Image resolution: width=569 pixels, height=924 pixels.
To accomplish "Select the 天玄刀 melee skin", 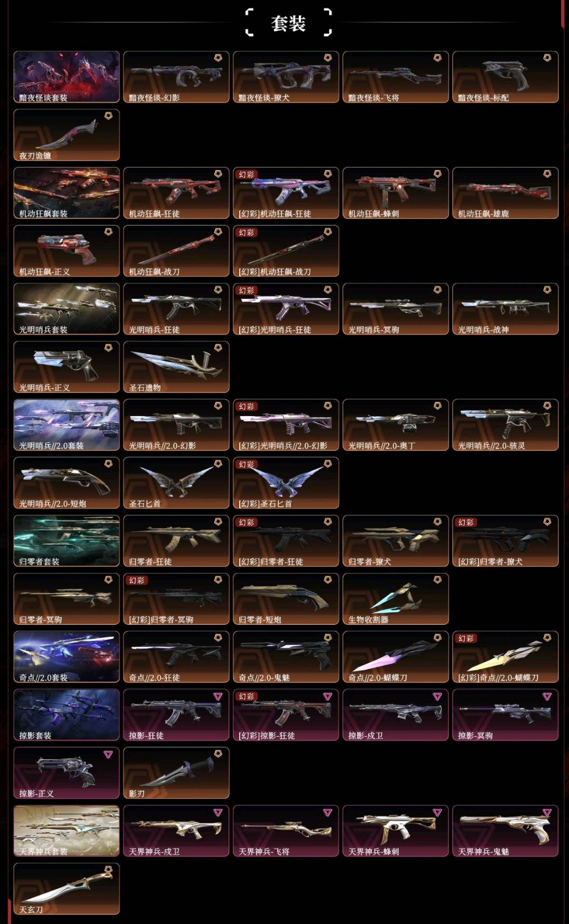I will point(66,888).
